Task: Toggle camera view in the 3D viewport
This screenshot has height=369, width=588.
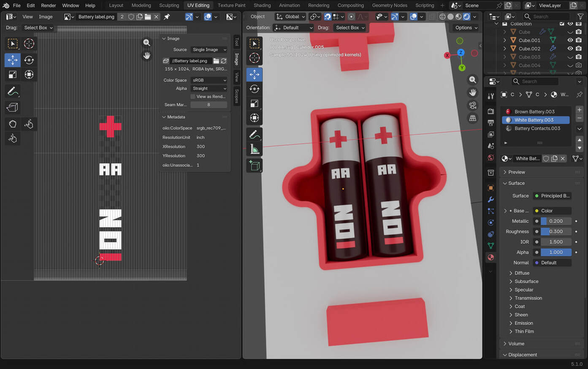Action: tap(472, 105)
